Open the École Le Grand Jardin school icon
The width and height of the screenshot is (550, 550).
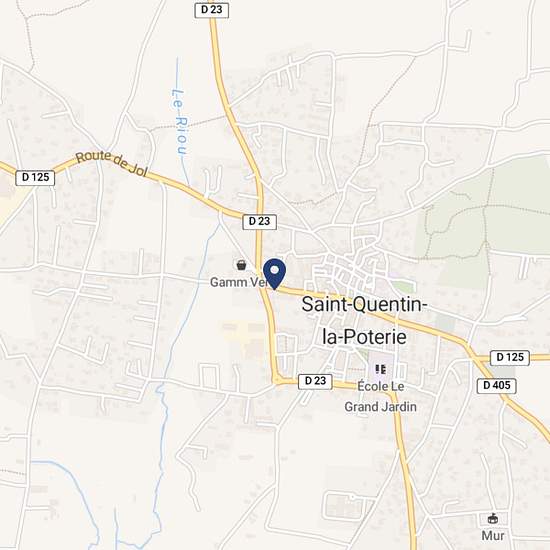pyautogui.click(x=381, y=369)
